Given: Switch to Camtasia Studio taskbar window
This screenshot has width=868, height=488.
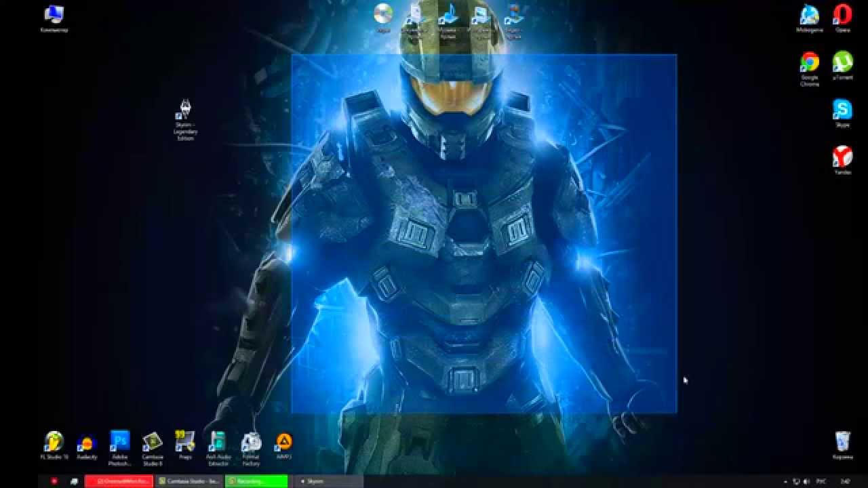Looking at the screenshot, I should 189,481.
